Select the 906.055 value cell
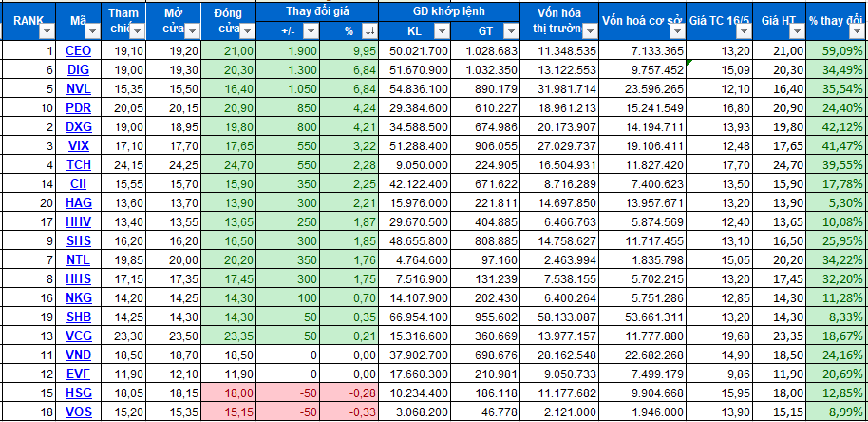868x422 pixels. tap(485, 146)
